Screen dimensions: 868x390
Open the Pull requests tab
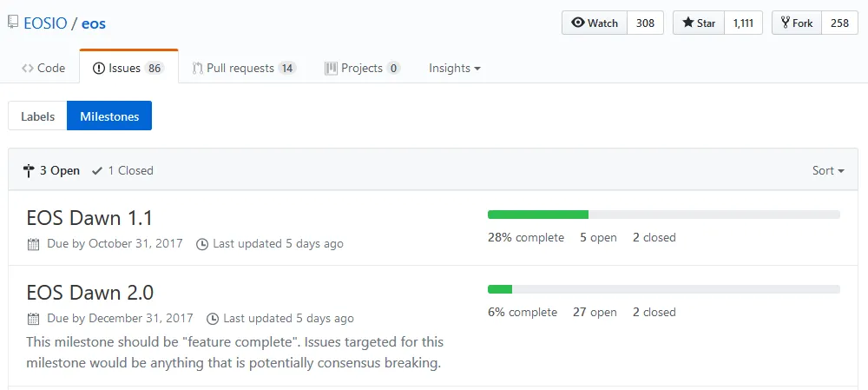point(244,68)
